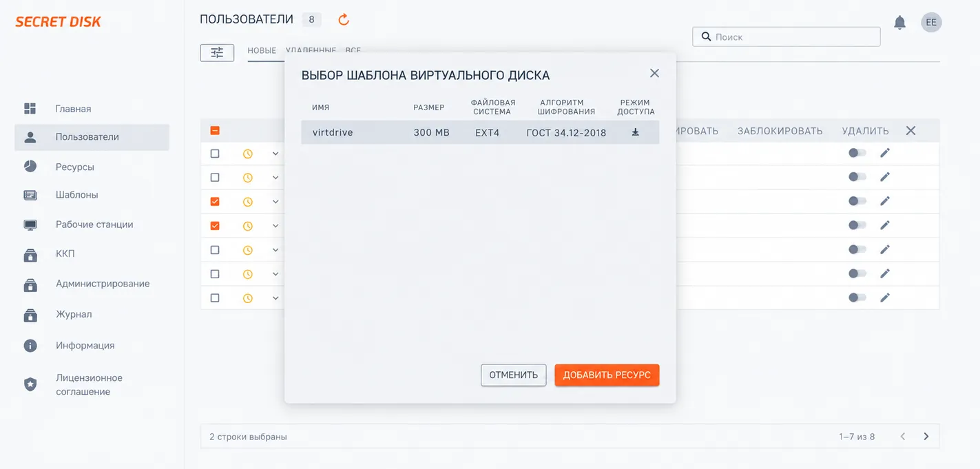Expand the bottom user row chevron
Screen dimensions: 980x469
(x=275, y=298)
